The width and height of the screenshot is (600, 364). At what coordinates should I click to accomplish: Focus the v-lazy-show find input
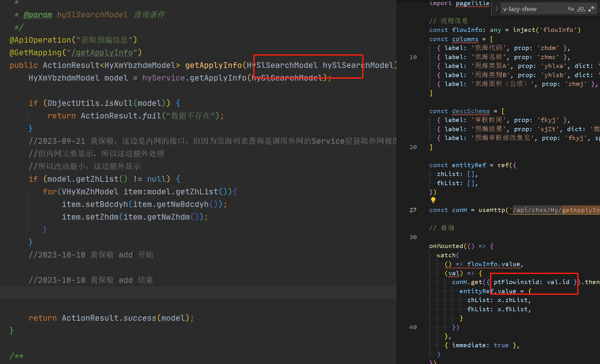coord(531,9)
